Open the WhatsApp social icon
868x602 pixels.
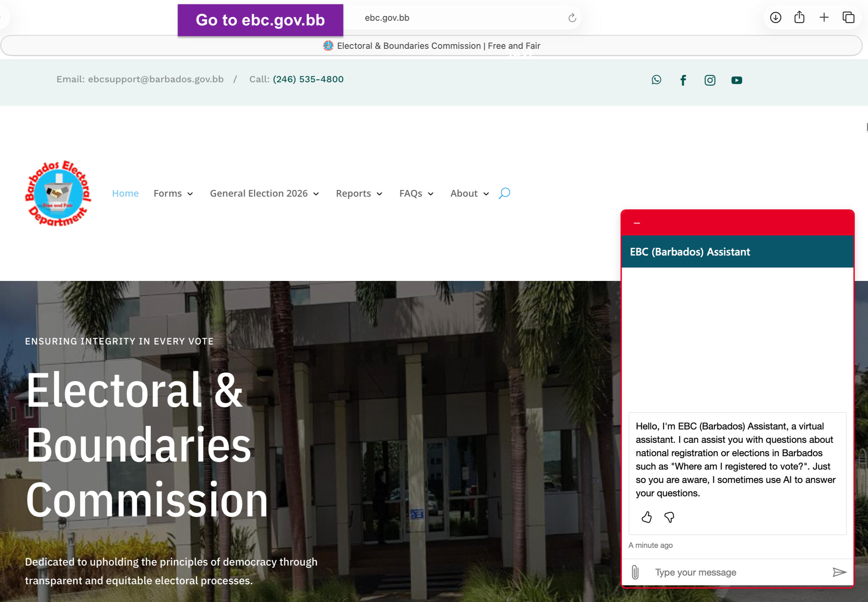point(656,80)
